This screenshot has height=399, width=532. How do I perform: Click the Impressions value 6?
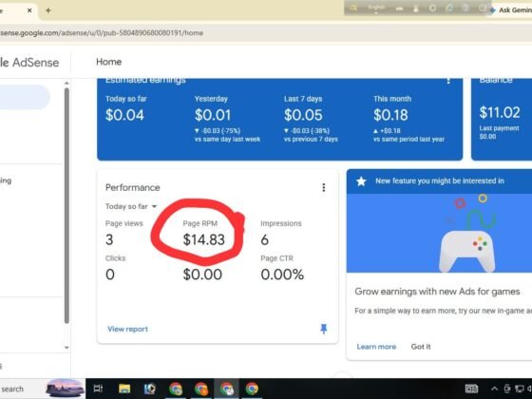[265, 239]
